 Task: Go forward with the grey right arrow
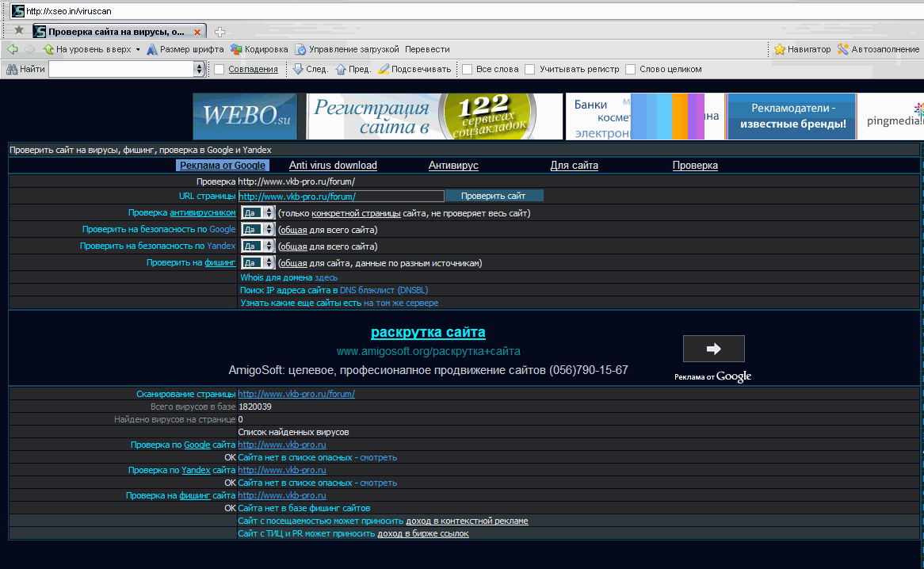[29, 49]
